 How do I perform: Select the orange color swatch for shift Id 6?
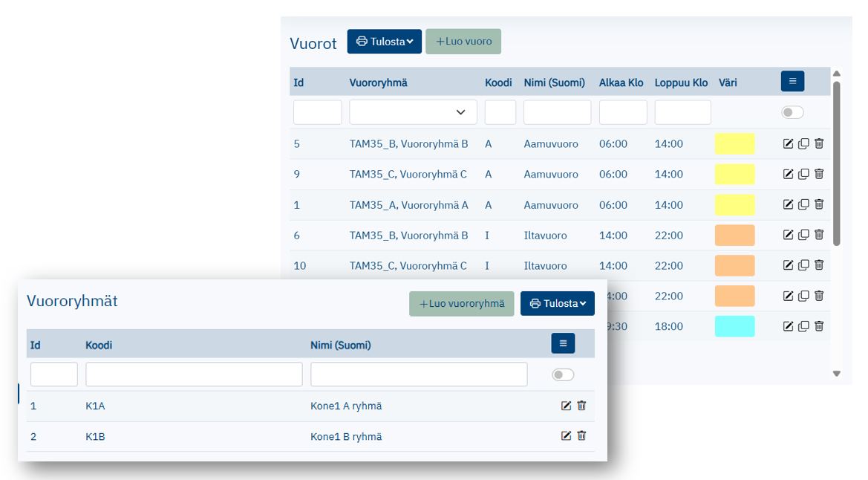click(x=734, y=235)
